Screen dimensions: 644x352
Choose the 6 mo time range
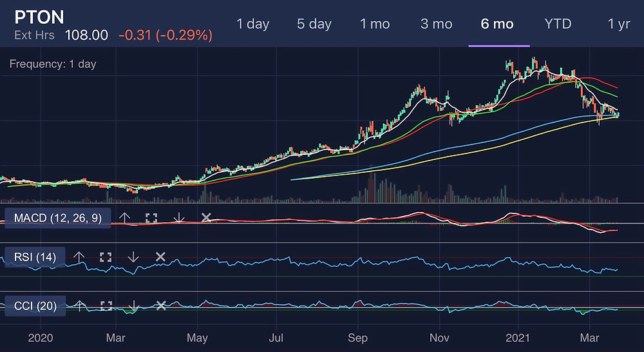[x=497, y=24]
